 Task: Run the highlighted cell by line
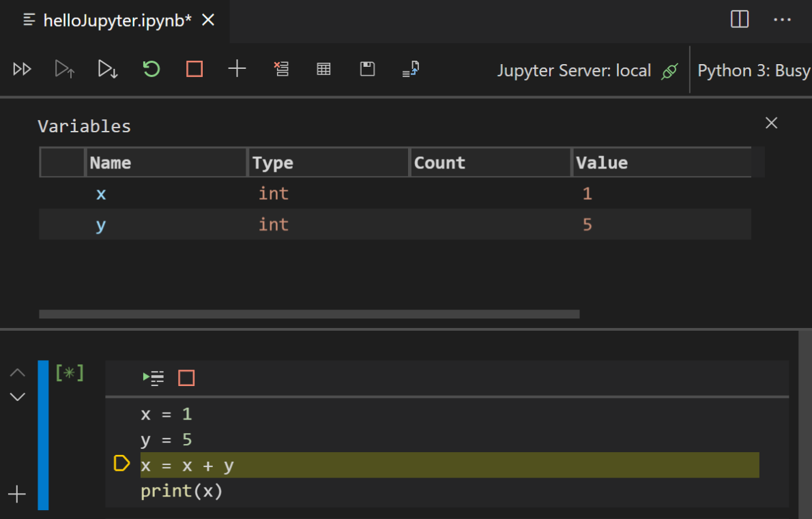tap(154, 378)
